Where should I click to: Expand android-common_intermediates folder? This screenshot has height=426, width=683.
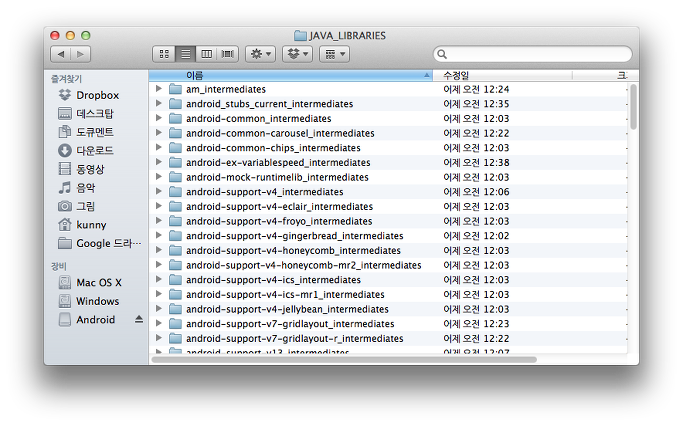159,118
